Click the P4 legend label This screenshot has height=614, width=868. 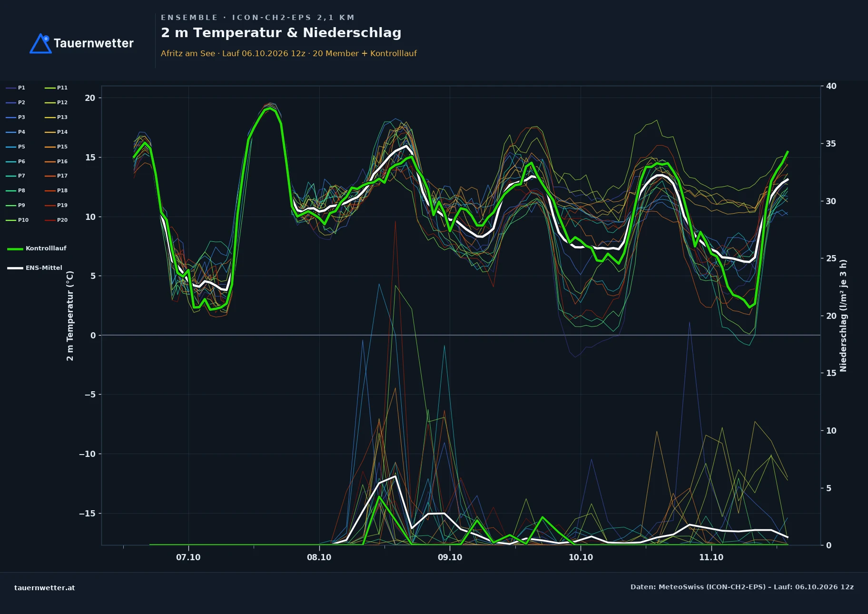(x=21, y=132)
